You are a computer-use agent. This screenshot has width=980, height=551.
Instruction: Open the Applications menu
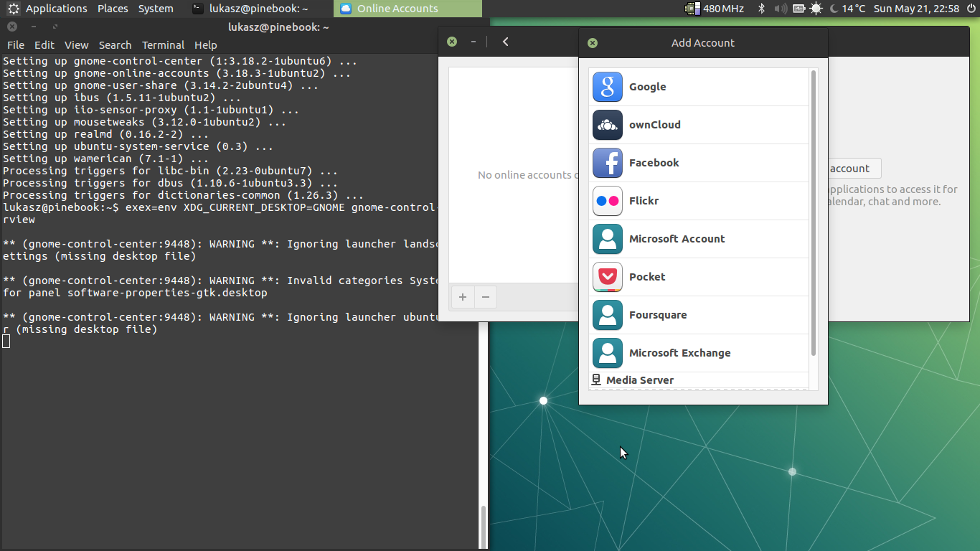(56, 9)
